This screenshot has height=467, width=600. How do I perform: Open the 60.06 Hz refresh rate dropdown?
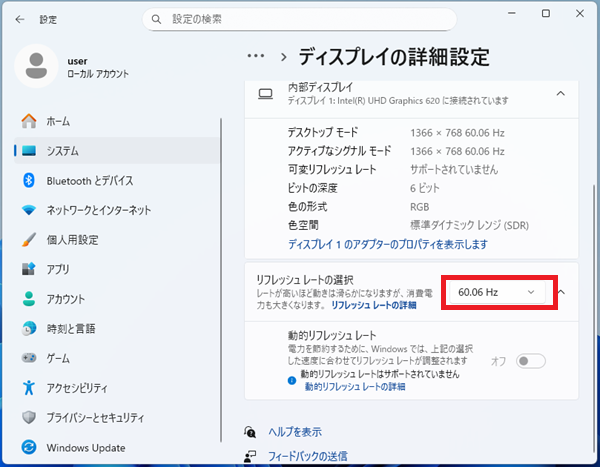496,291
